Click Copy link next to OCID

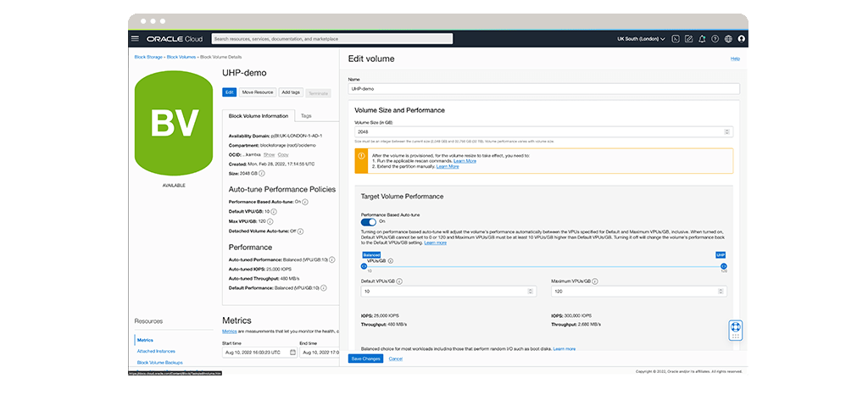pos(283,154)
